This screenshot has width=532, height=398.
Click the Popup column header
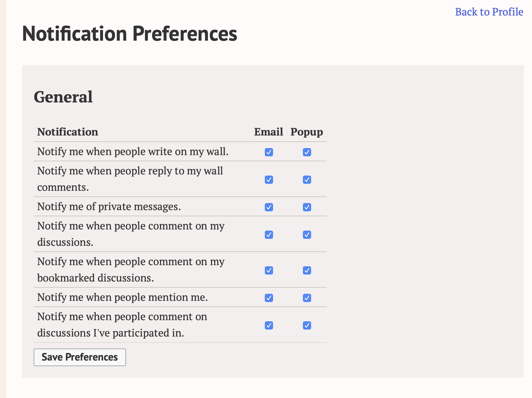pyautogui.click(x=307, y=132)
